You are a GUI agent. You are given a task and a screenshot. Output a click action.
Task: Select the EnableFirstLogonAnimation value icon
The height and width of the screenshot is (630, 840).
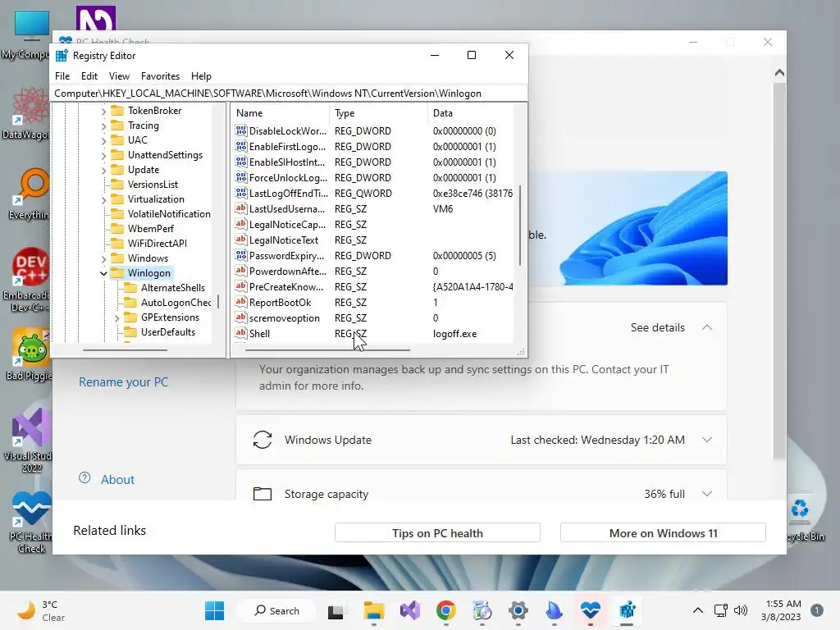(241, 146)
